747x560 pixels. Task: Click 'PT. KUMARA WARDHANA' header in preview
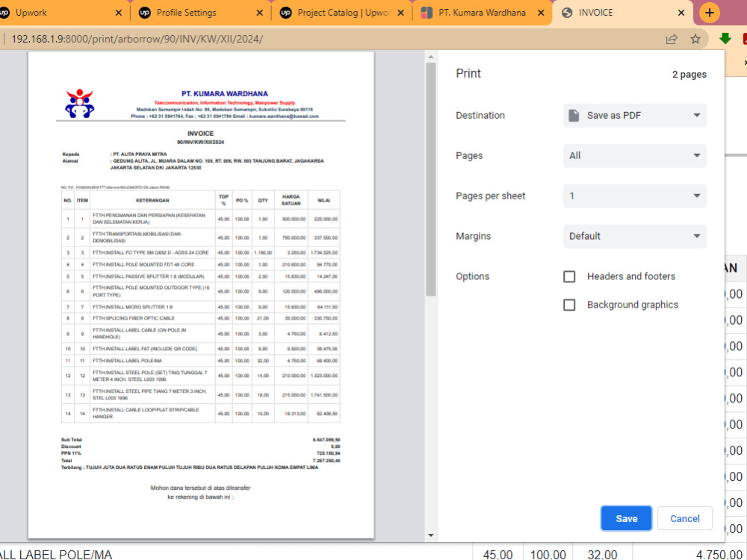click(224, 94)
